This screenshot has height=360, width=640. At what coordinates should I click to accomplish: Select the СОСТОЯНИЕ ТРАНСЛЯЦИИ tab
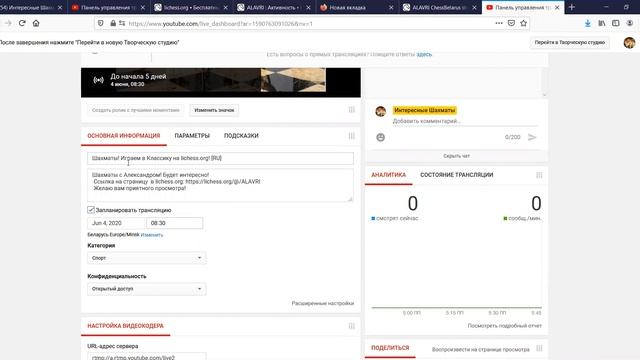[456, 175]
